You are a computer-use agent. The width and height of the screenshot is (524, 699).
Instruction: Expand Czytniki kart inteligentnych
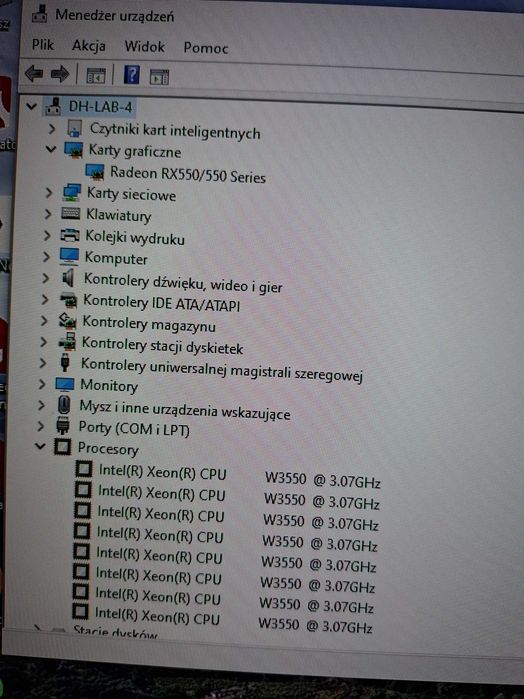point(52,128)
